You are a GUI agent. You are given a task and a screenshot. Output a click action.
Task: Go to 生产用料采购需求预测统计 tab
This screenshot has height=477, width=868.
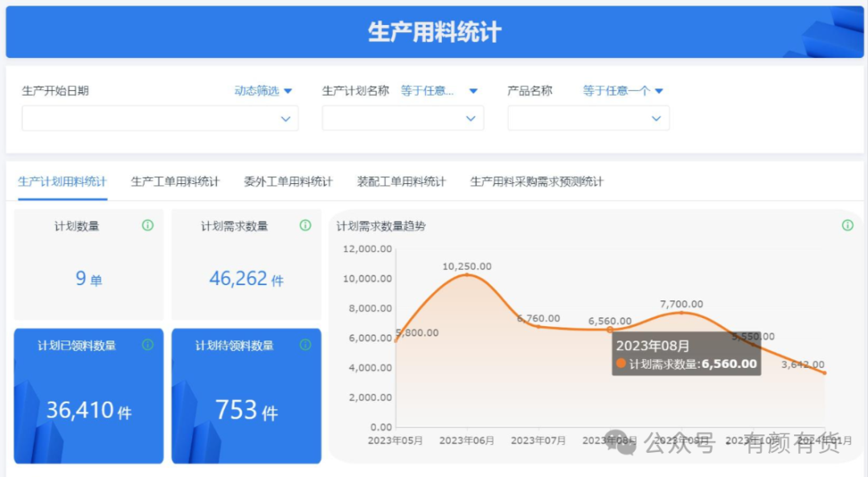536,181
